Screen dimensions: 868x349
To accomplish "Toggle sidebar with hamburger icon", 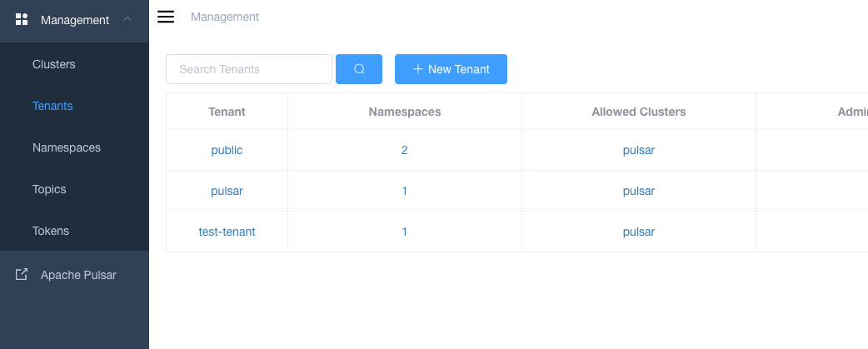I will click(166, 17).
